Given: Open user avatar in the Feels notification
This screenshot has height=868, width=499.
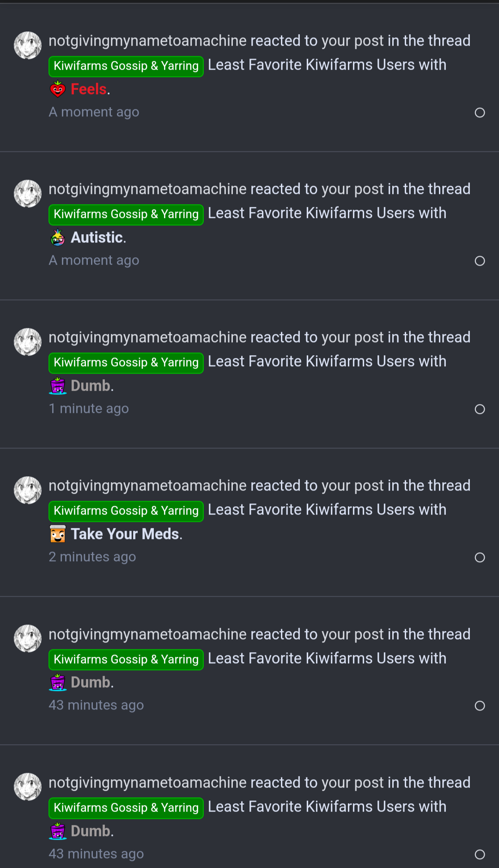Looking at the screenshot, I should 28,45.
